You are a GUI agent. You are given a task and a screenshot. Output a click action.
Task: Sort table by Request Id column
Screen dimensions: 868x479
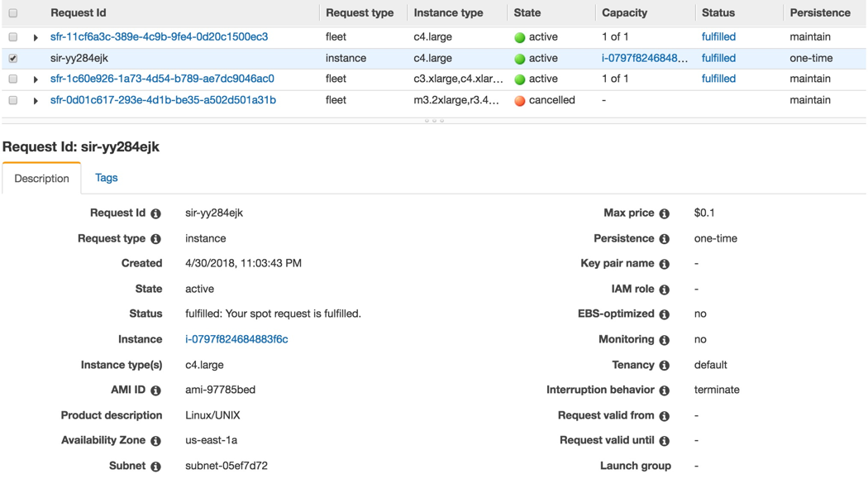pyautogui.click(x=78, y=12)
